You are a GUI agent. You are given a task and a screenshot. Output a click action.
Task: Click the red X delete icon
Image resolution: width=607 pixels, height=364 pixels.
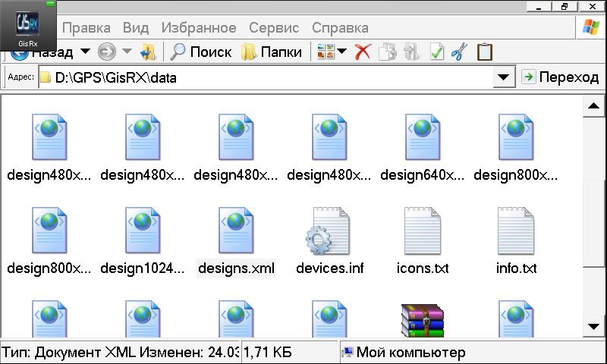point(363,52)
